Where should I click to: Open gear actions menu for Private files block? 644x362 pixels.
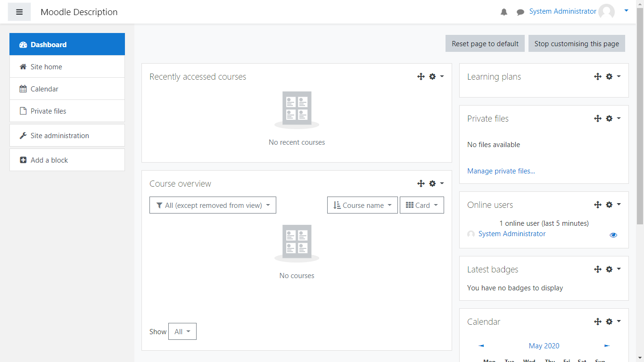pos(612,118)
